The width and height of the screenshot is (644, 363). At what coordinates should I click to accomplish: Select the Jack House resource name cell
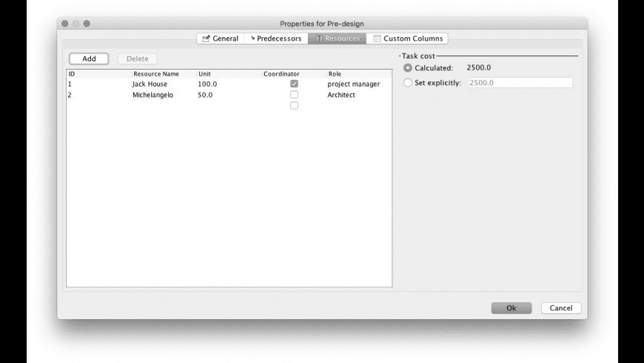[x=150, y=84]
